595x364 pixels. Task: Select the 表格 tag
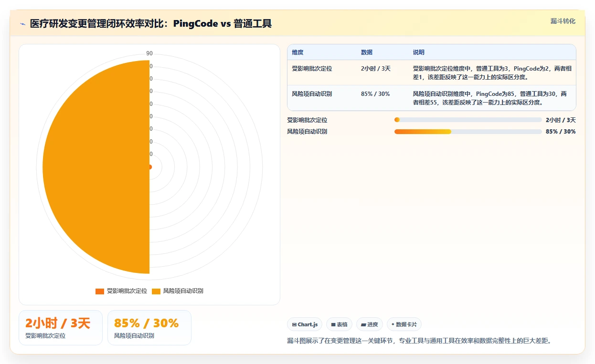(339, 324)
